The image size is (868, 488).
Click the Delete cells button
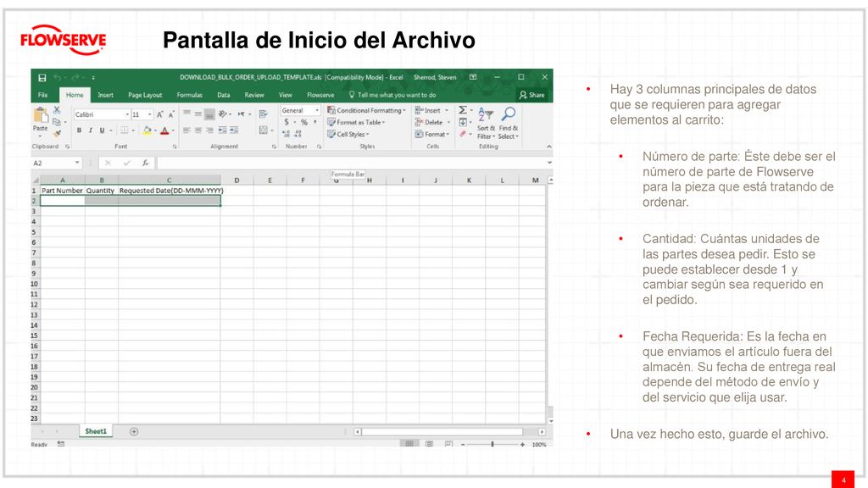pos(433,122)
